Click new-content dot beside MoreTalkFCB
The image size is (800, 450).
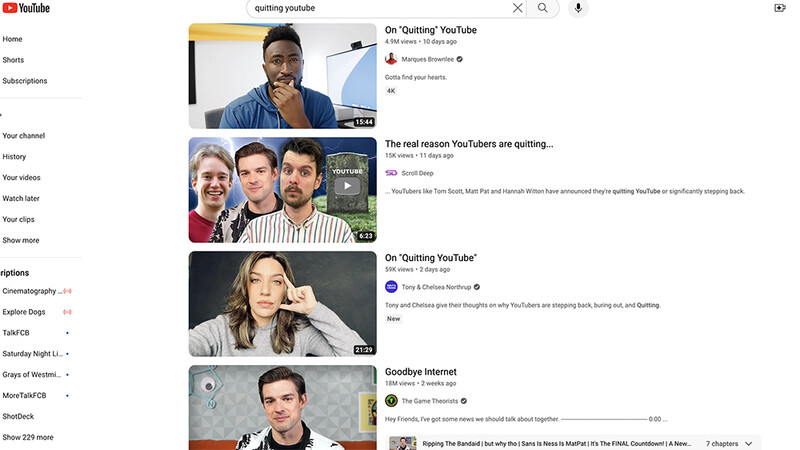pos(67,395)
